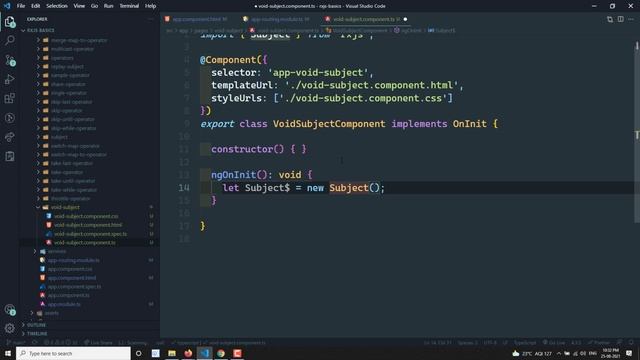640x360 pixels.
Task: Open the notification center icon
Action: coord(629,353)
